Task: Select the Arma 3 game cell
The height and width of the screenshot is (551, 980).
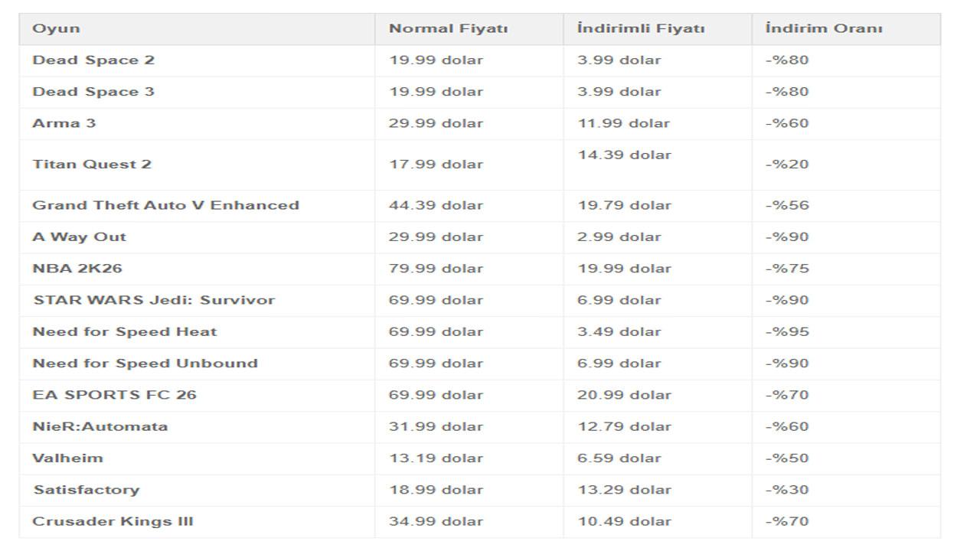Action: coord(64,123)
